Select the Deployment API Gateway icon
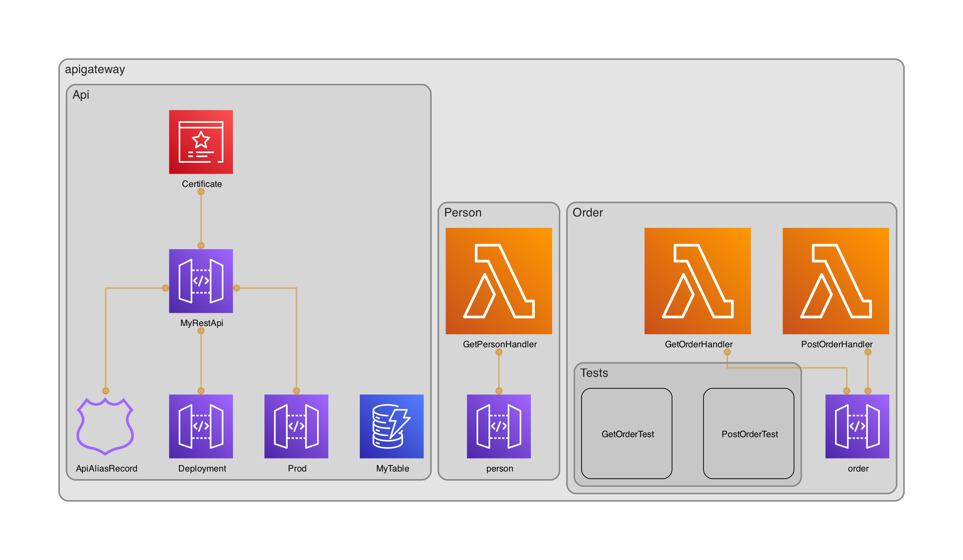This screenshot has height=560, width=963. (x=201, y=426)
